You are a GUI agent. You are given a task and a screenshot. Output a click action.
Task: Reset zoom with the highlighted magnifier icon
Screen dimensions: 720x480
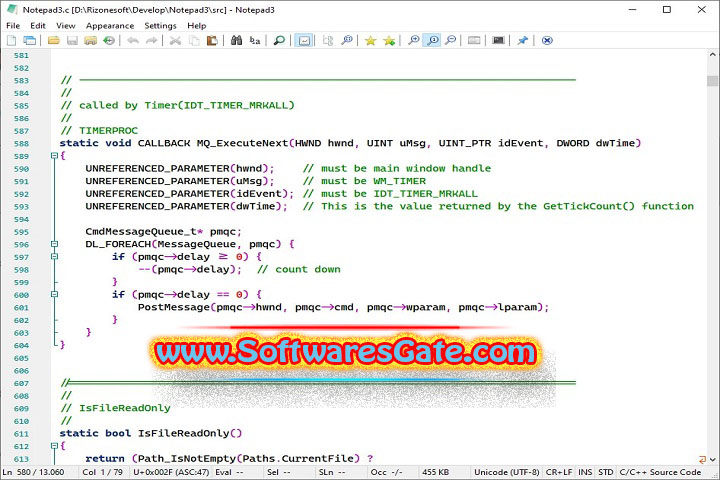[432, 41]
